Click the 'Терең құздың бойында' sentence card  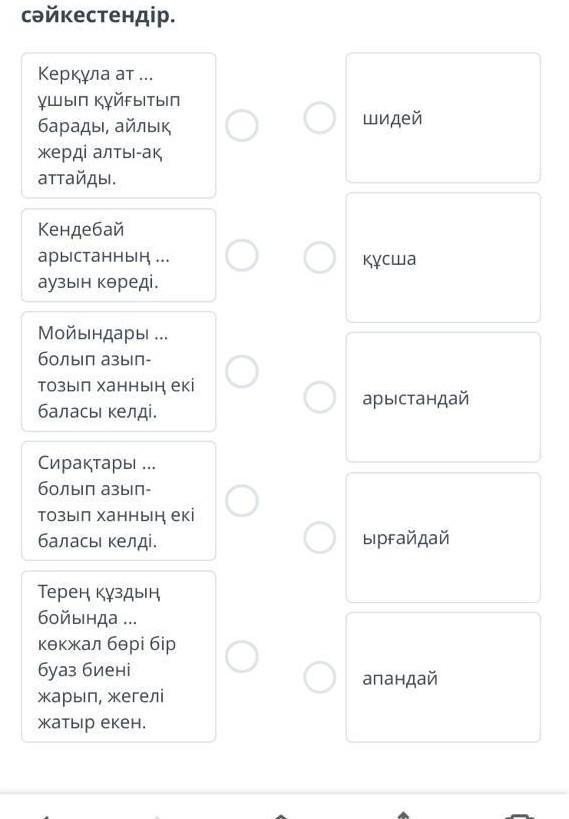point(119,656)
